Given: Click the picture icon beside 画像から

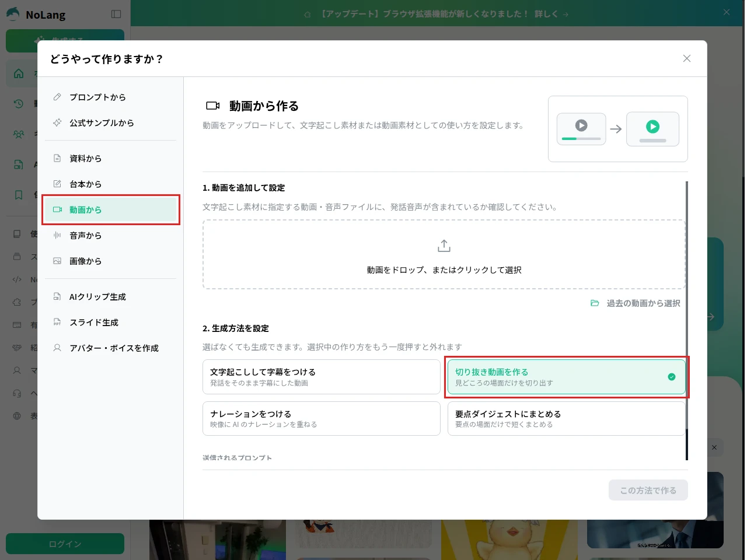Looking at the screenshot, I should 57,261.
